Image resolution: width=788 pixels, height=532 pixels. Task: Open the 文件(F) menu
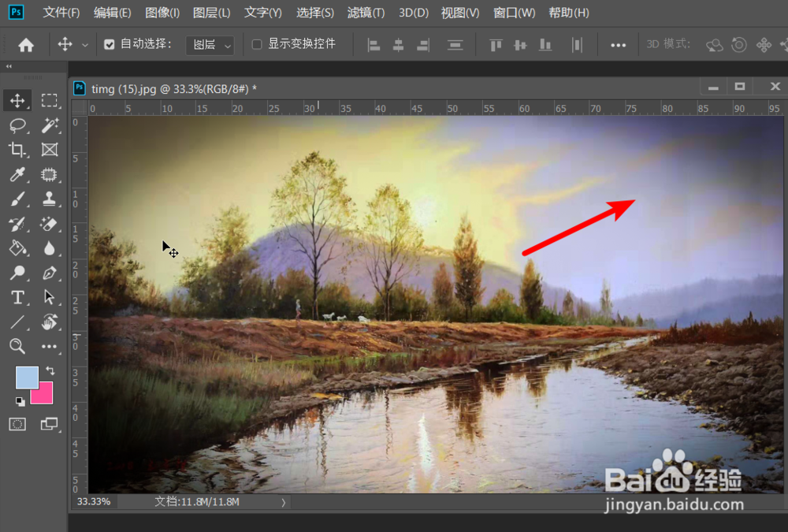click(61, 13)
